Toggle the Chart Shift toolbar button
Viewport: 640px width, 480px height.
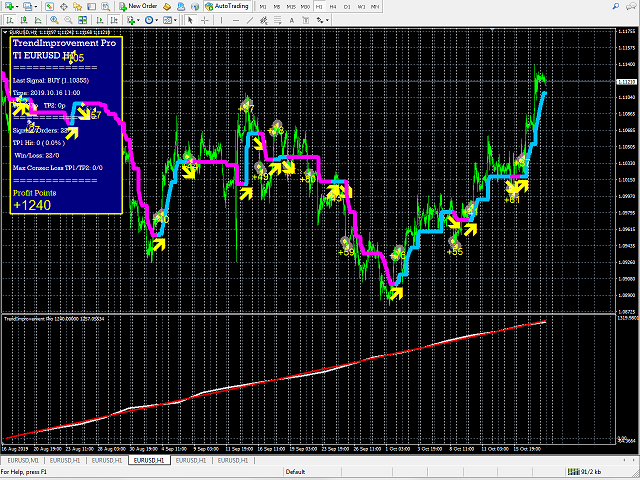(114, 20)
